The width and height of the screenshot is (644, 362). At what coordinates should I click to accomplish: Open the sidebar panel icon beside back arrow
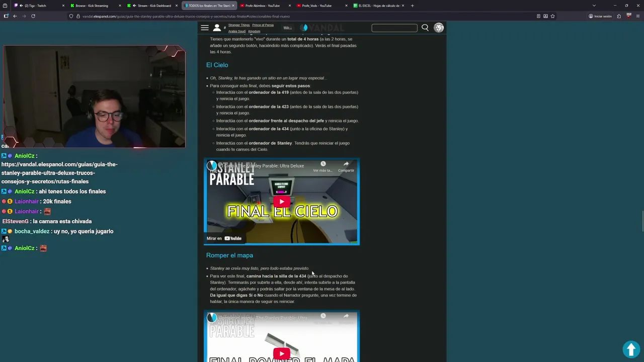(x=6, y=16)
